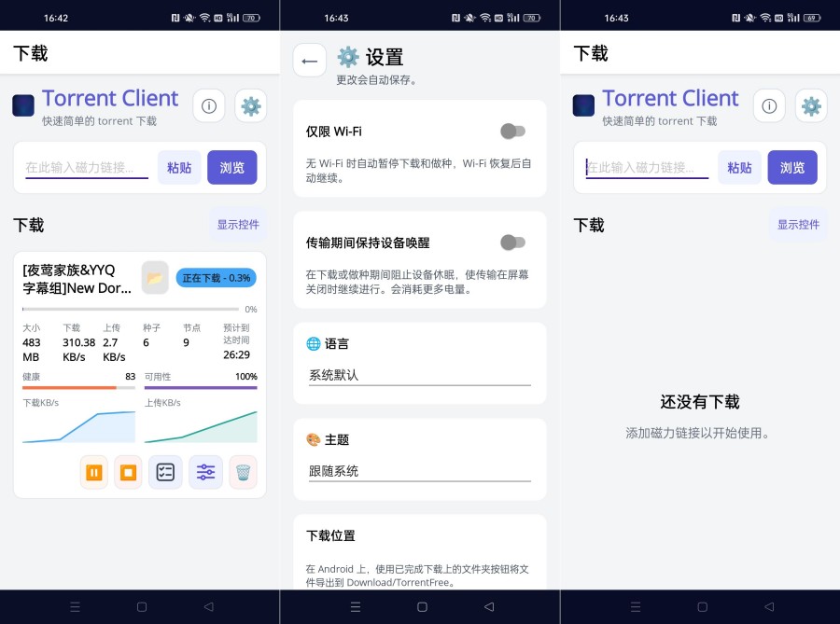Screen dimensions: 840x624
Task: Tap Android home button on middle screen
Action: coord(422,607)
